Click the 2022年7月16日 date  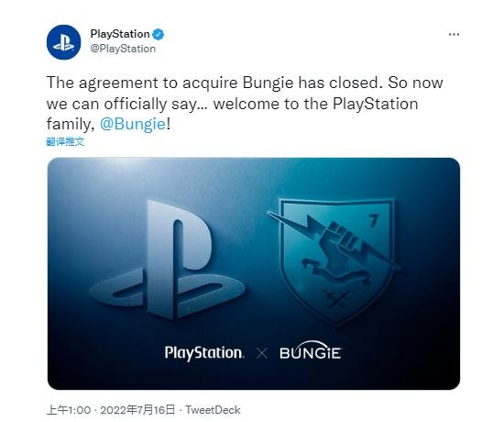click(x=137, y=410)
